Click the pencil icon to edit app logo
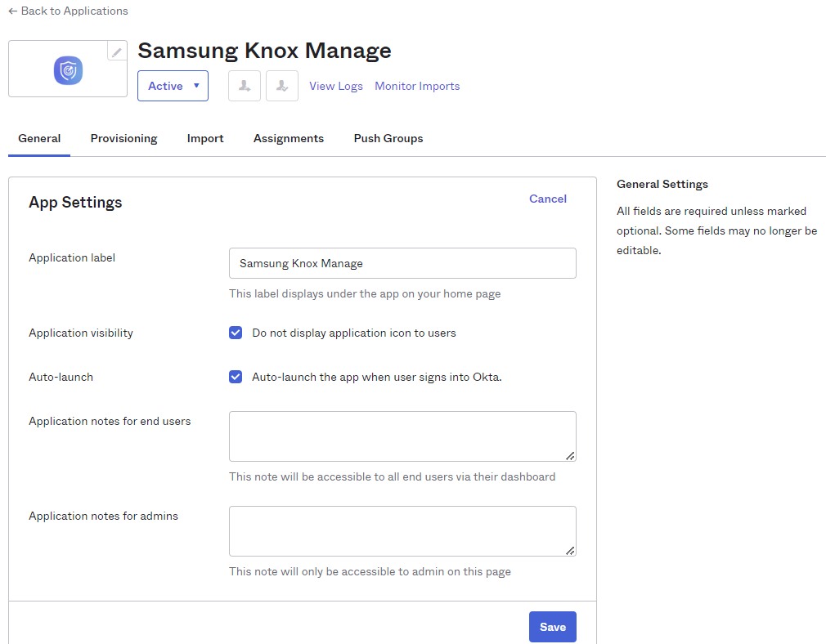Viewport: 826px width, 644px height. (x=117, y=51)
